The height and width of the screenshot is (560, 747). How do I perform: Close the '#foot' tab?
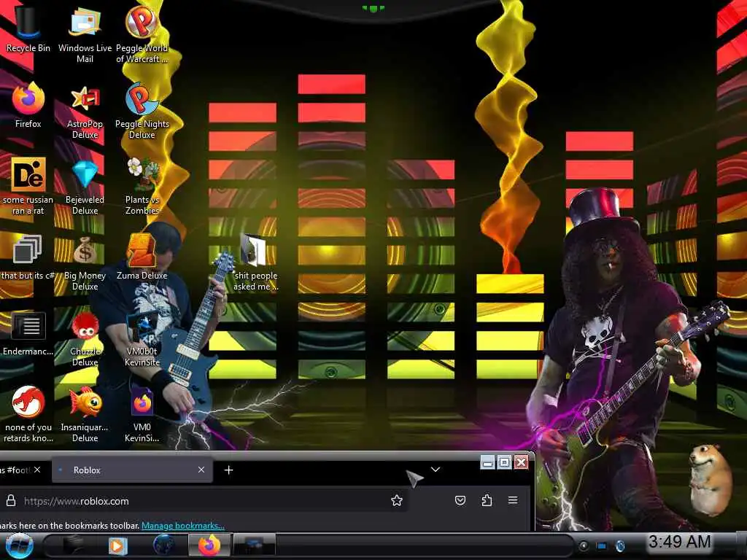(x=37, y=470)
